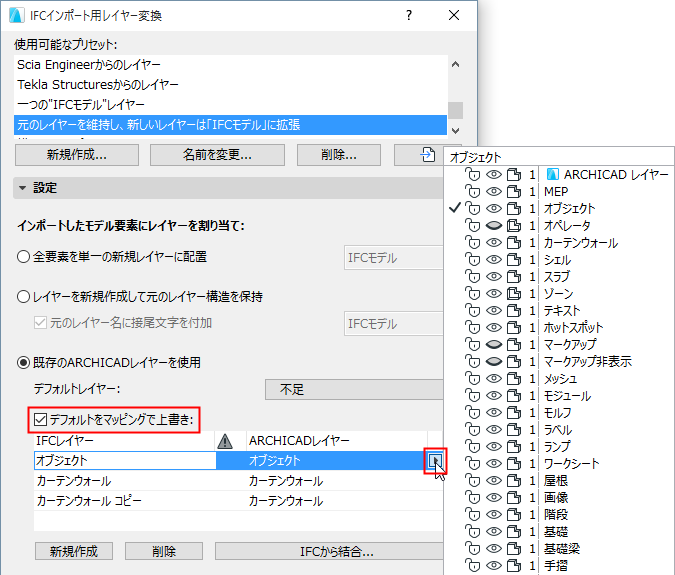Click the lock icon in the モジュール row

(x=472, y=396)
